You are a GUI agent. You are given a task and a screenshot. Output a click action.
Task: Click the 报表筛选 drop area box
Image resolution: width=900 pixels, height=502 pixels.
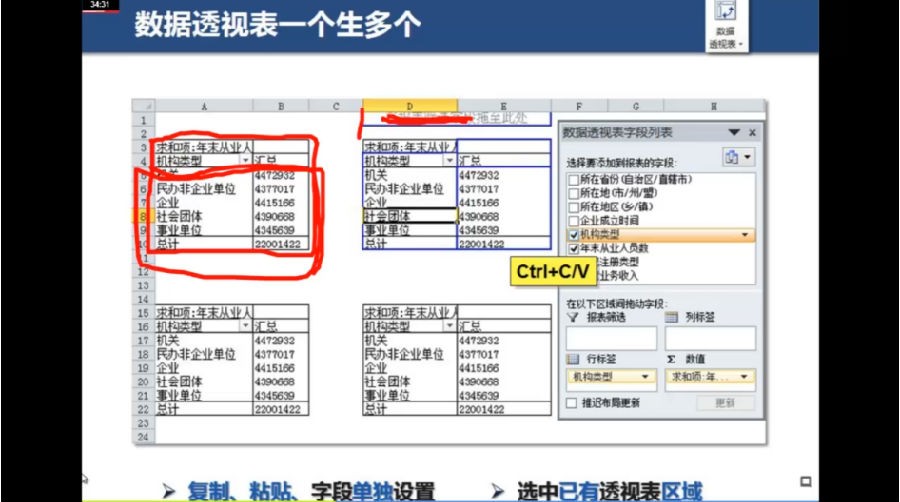(x=611, y=338)
